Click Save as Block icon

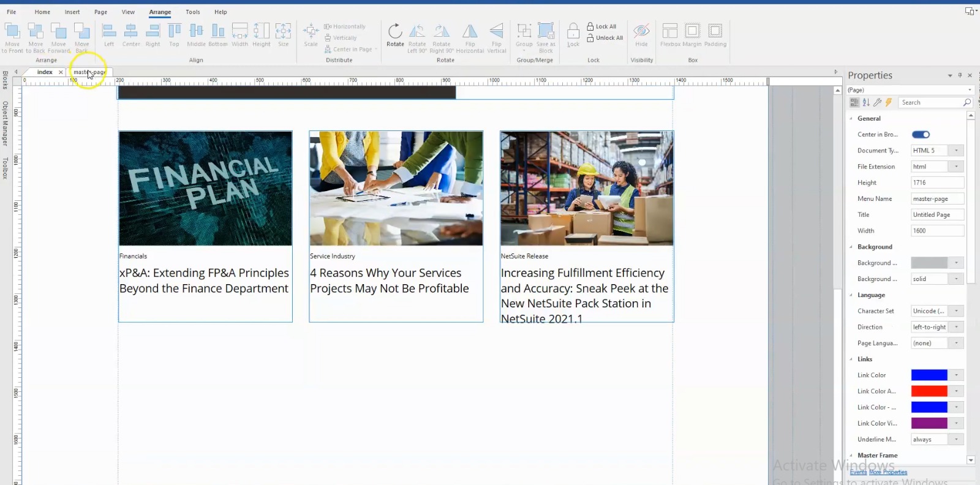click(546, 31)
